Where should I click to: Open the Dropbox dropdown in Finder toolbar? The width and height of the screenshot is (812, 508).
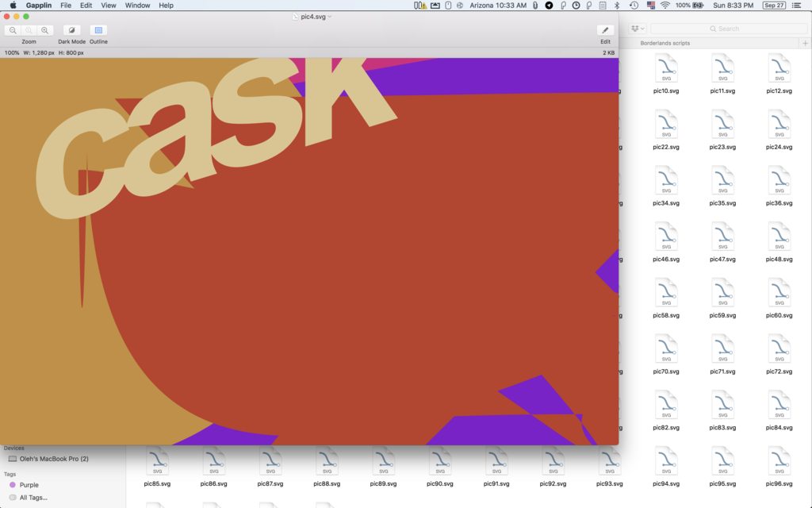[638, 29]
